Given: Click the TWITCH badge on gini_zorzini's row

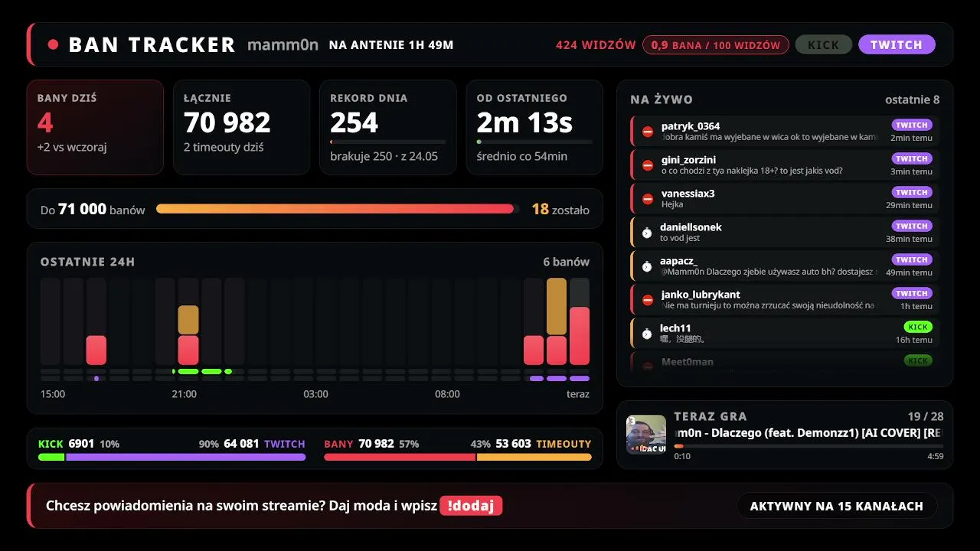Looking at the screenshot, I should 912,158.
